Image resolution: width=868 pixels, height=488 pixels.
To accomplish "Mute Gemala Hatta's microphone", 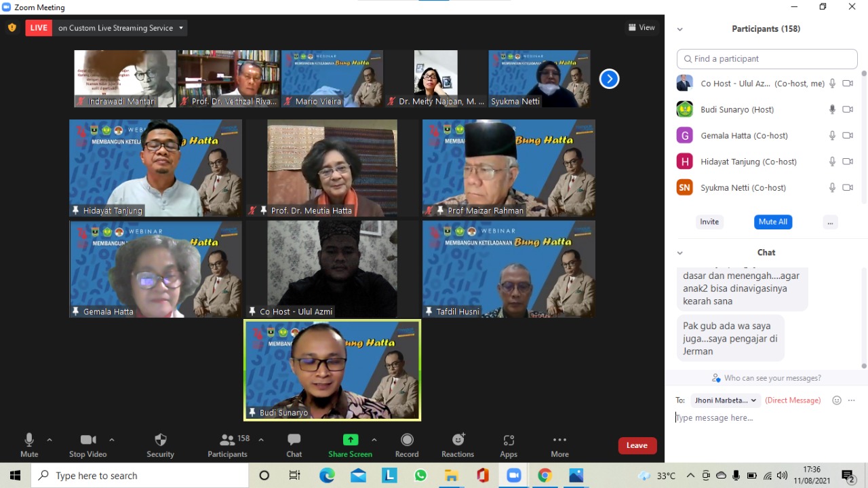I will coord(833,135).
